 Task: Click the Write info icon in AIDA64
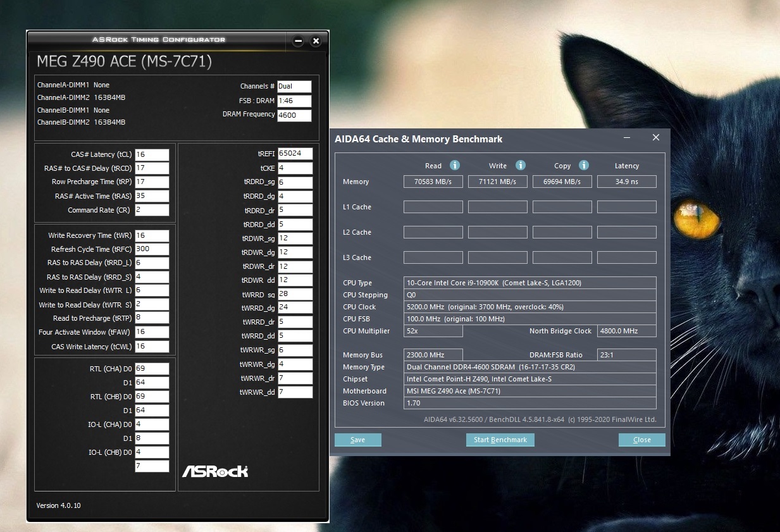(x=521, y=165)
